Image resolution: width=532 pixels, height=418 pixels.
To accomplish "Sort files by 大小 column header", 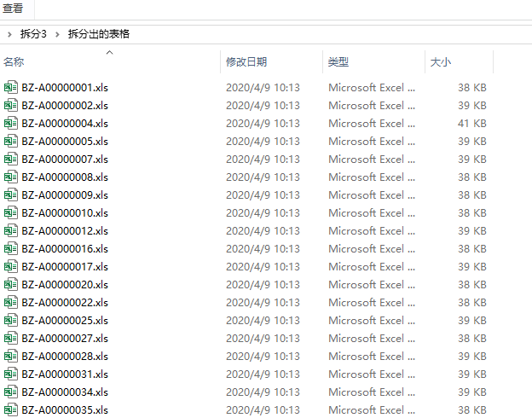I will pos(440,62).
